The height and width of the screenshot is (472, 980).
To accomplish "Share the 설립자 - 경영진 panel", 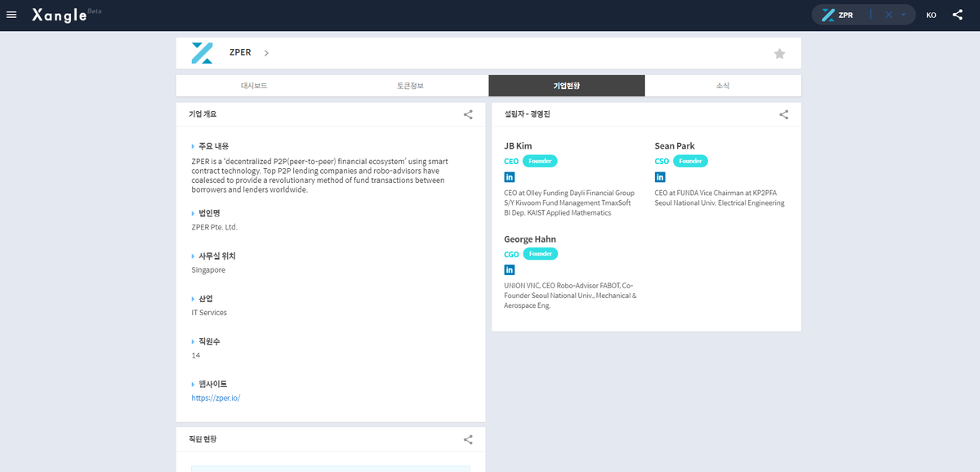I will click(783, 114).
